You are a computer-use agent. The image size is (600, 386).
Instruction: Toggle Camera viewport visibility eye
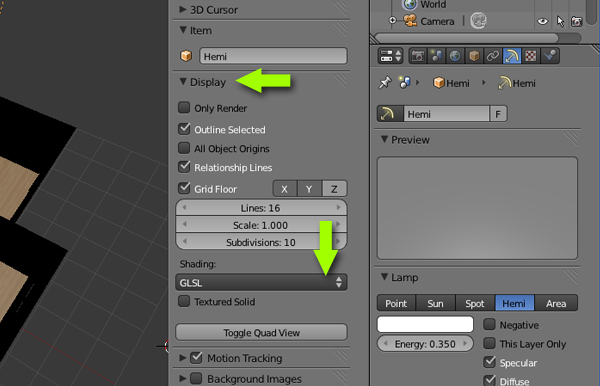(542, 21)
